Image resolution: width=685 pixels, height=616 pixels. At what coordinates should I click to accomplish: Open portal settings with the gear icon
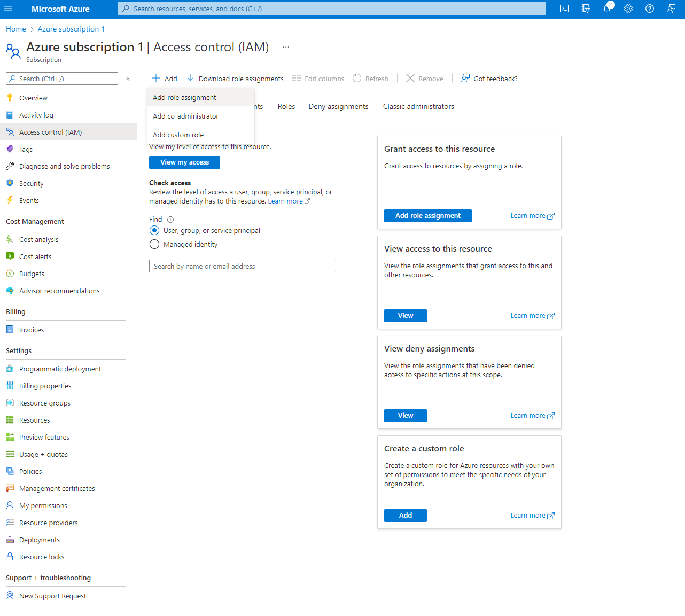628,9
